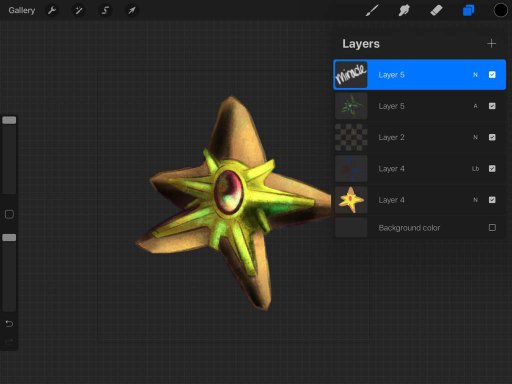The width and height of the screenshot is (512, 384).
Task: Enable the Background color checkbox
Action: [x=492, y=228]
